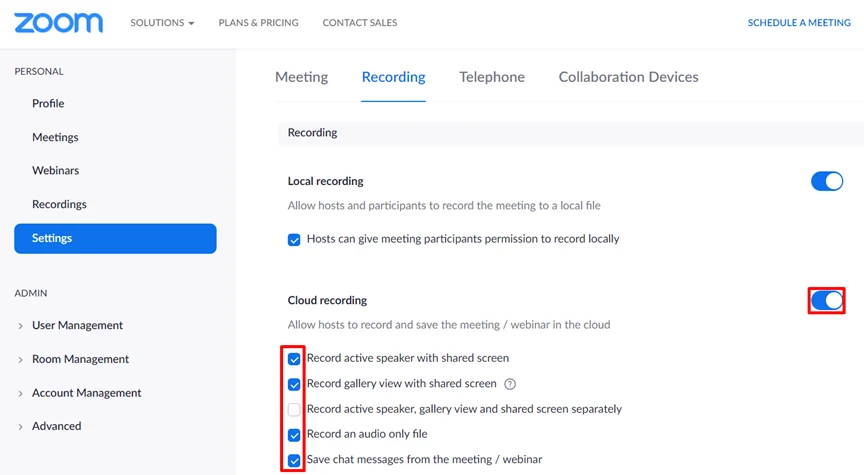Open Profile in the sidebar
The width and height of the screenshot is (864, 475).
tap(48, 104)
